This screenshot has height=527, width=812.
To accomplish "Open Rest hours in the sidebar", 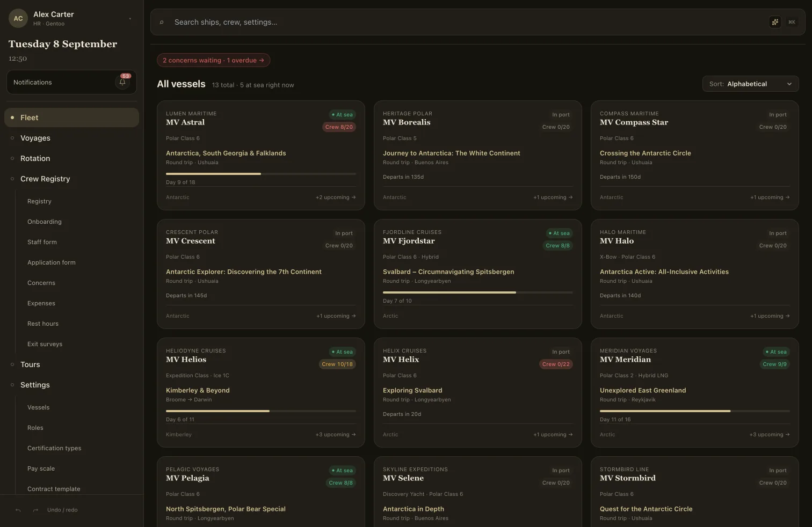I will point(43,324).
